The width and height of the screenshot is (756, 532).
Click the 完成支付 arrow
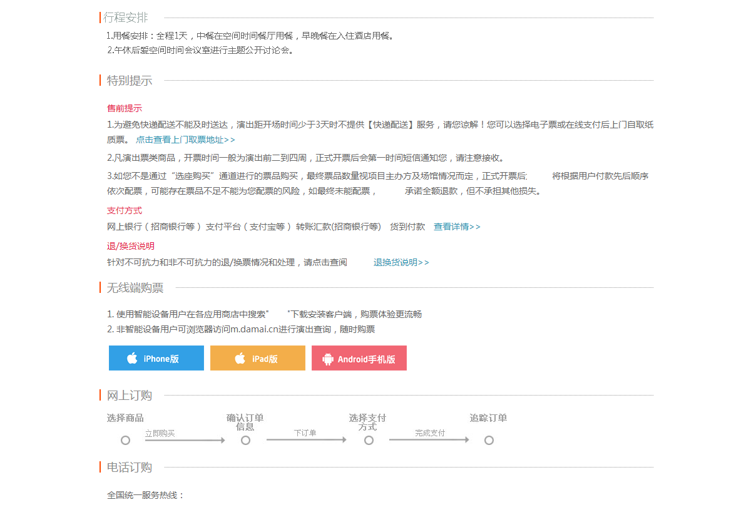coord(429,440)
